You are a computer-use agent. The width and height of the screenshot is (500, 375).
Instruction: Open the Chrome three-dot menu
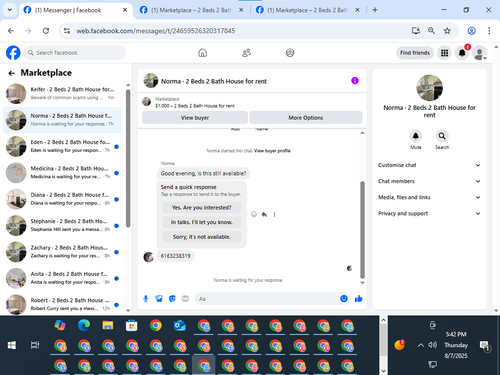(x=489, y=31)
